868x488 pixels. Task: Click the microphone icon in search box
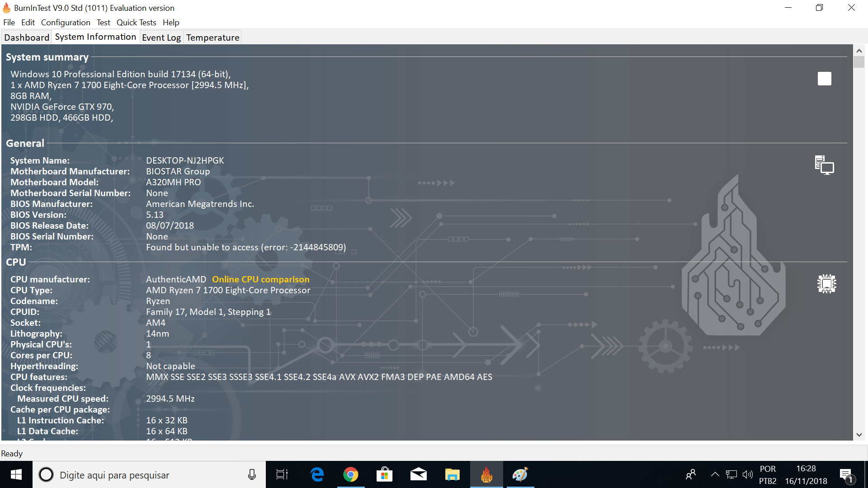pos(252,474)
